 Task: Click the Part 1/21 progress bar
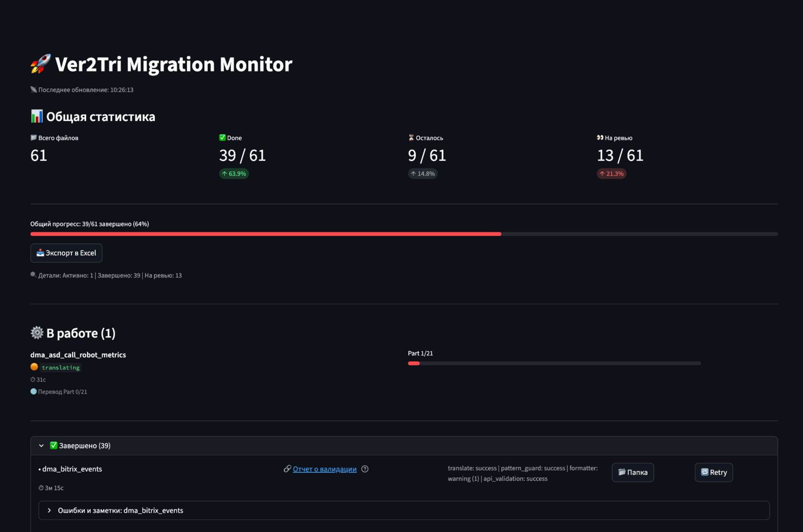point(554,363)
